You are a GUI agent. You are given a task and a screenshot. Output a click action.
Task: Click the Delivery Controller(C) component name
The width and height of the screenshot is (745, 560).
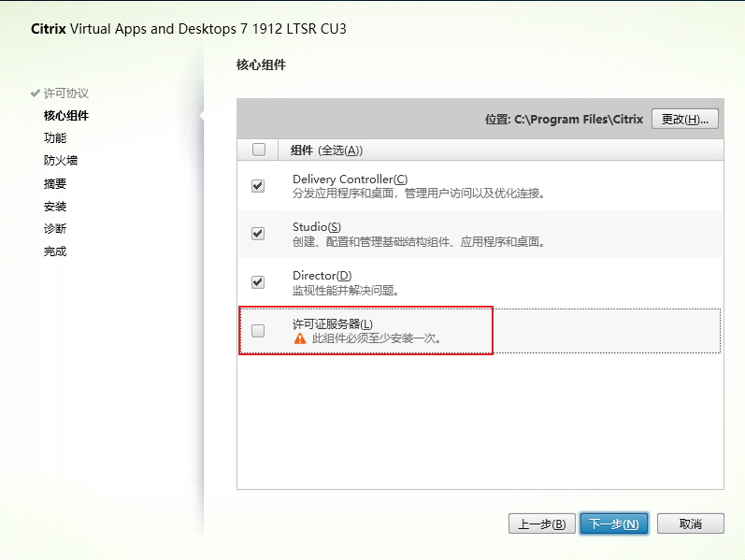(350, 179)
